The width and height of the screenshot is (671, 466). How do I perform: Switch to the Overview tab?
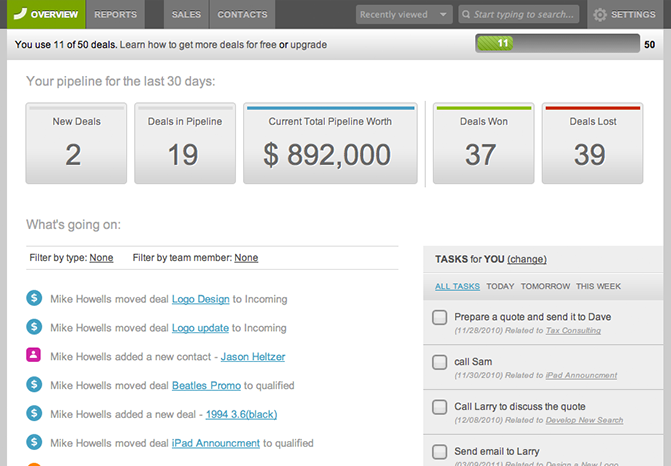[46, 15]
